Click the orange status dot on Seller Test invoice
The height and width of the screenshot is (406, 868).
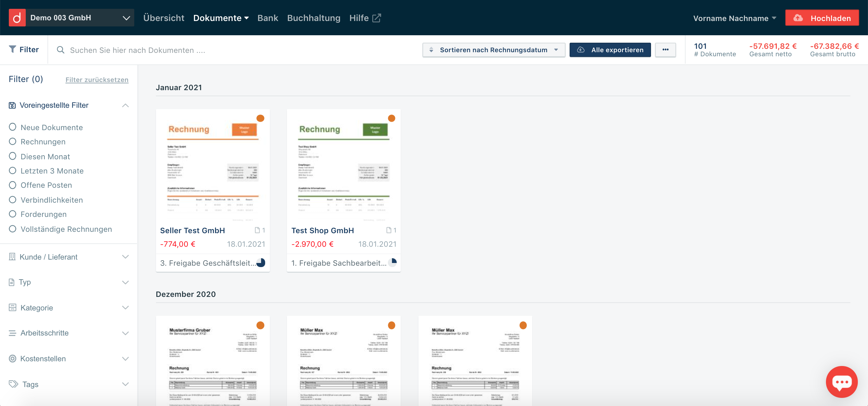click(260, 118)
